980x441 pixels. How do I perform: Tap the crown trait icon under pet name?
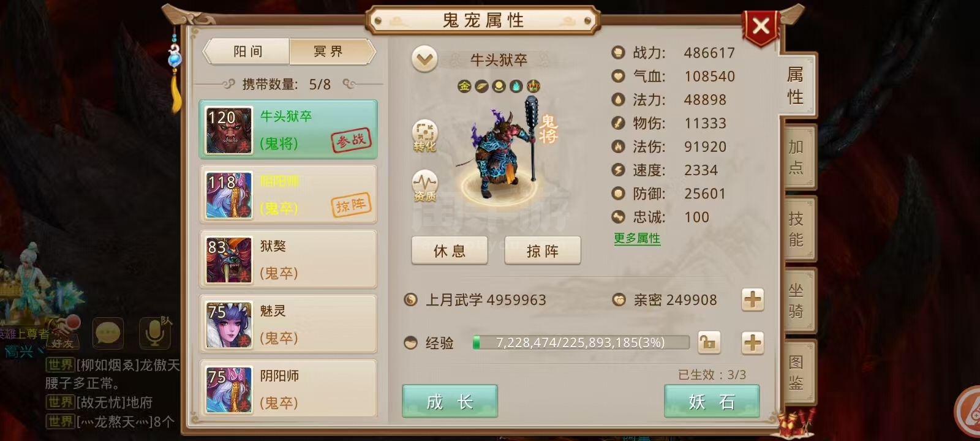pos(533,86)
